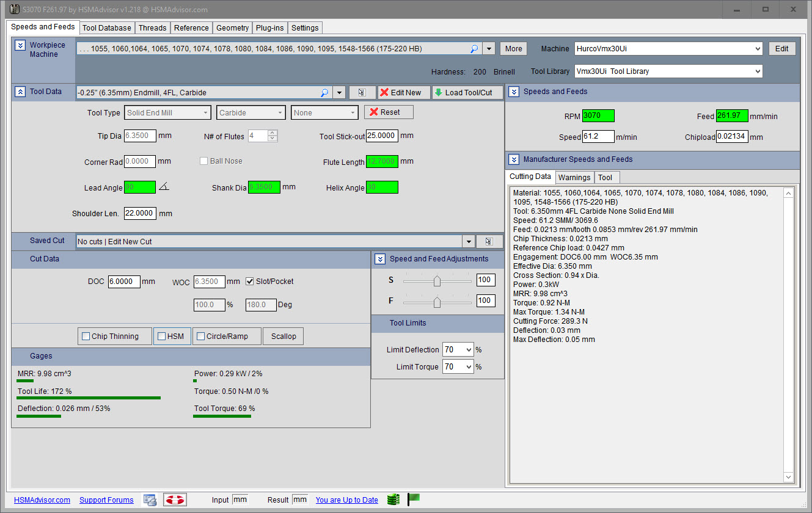This screenshot has height=513, width=812.
Task: Click the green database stack icon
Action: [393, 500]
